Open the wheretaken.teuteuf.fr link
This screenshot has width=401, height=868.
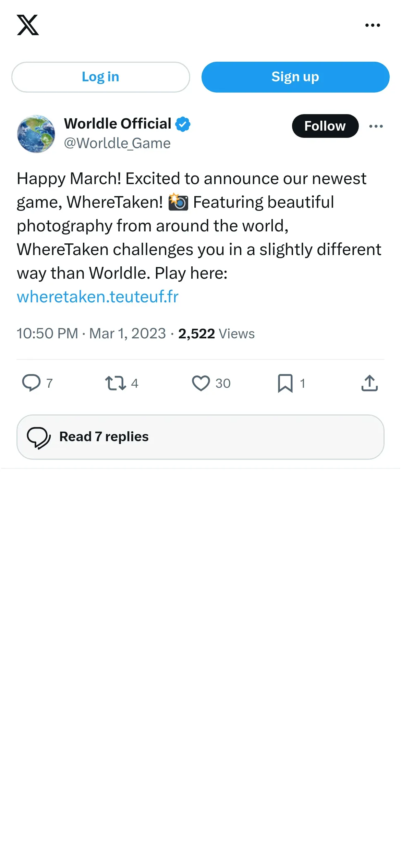(x=98, y=297)
